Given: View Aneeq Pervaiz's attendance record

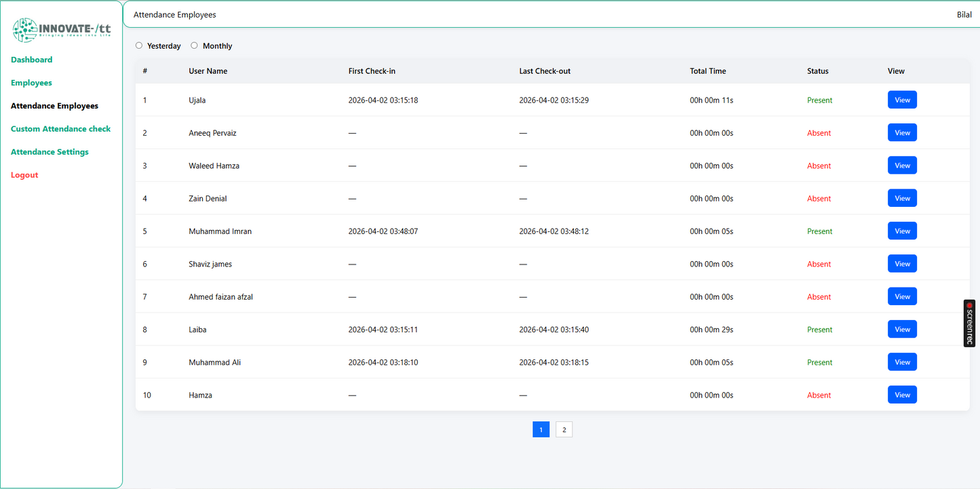Looking at the screenshot, I should click(902, 132).
